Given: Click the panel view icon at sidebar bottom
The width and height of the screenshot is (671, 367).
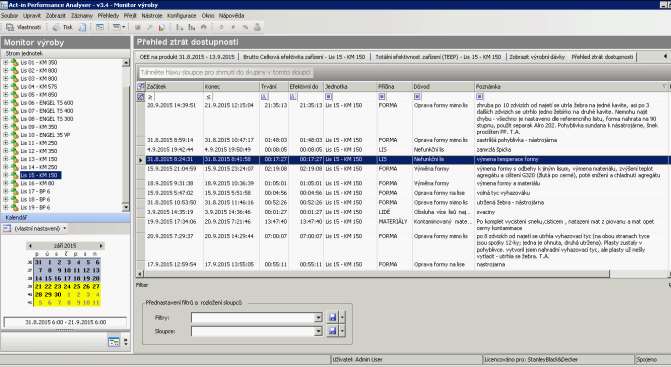Looking at the screenshot, I should point(114,342).
